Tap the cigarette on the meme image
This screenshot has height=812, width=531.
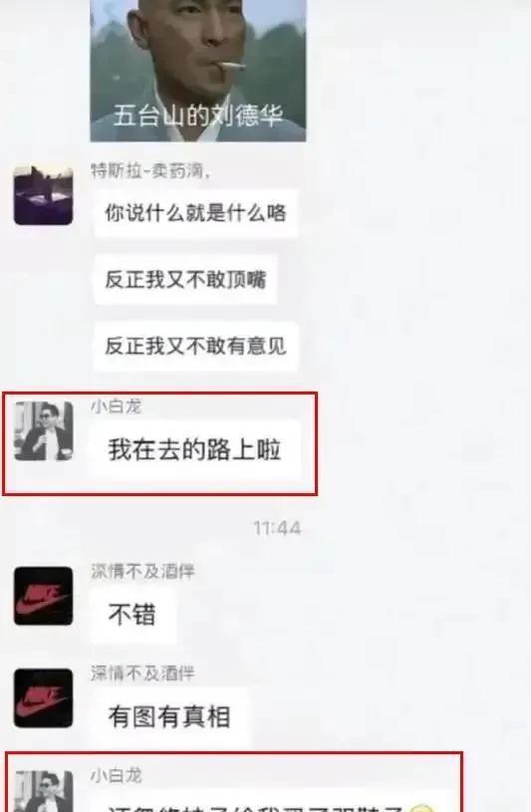click(x=231, y=66)
